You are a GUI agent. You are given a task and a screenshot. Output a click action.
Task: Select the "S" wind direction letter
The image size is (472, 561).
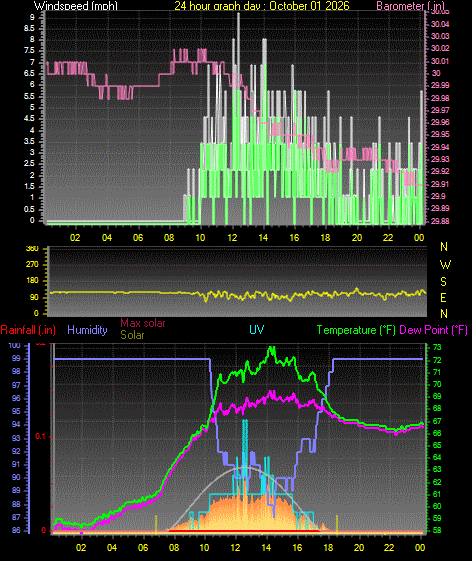[x=443, y=282]
